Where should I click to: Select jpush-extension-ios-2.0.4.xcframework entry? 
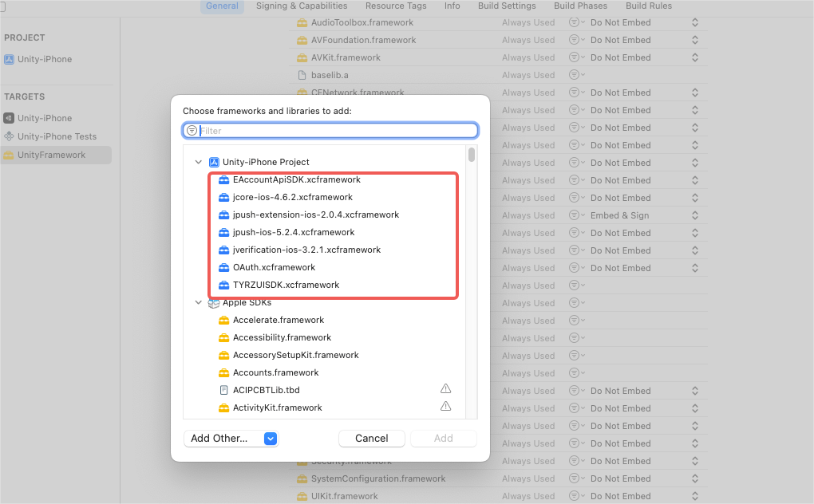click(316, 215)
